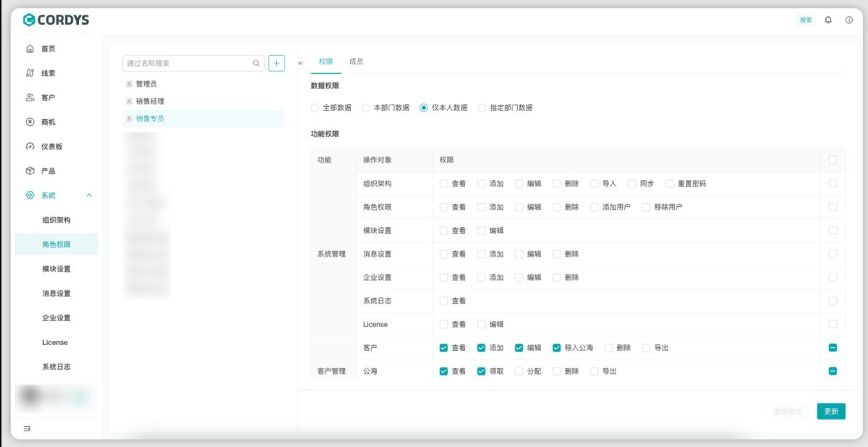Open 企业设置 in sidebar
The image size is (868, 447).
coord(56,318)
